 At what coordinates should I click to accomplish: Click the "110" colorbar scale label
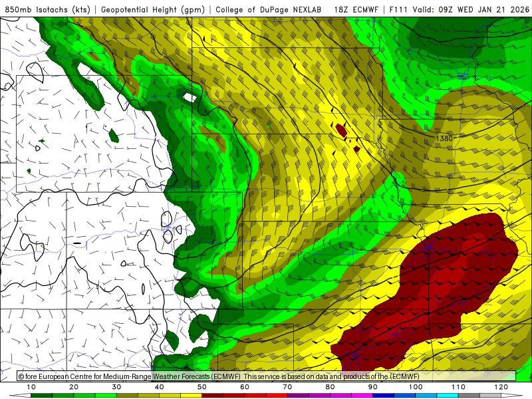point(458,387)
